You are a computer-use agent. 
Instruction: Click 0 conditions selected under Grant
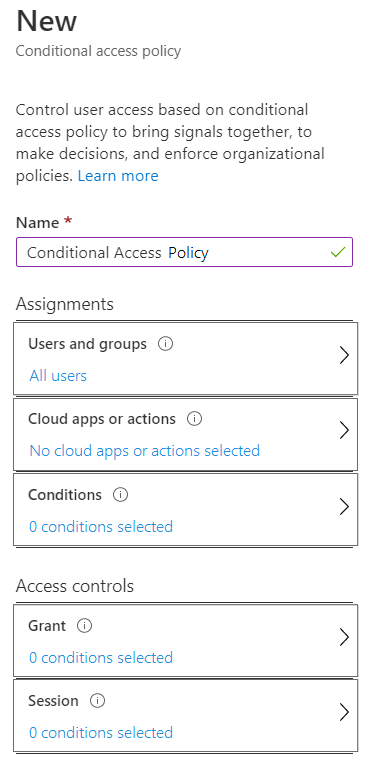pos(101,657)
